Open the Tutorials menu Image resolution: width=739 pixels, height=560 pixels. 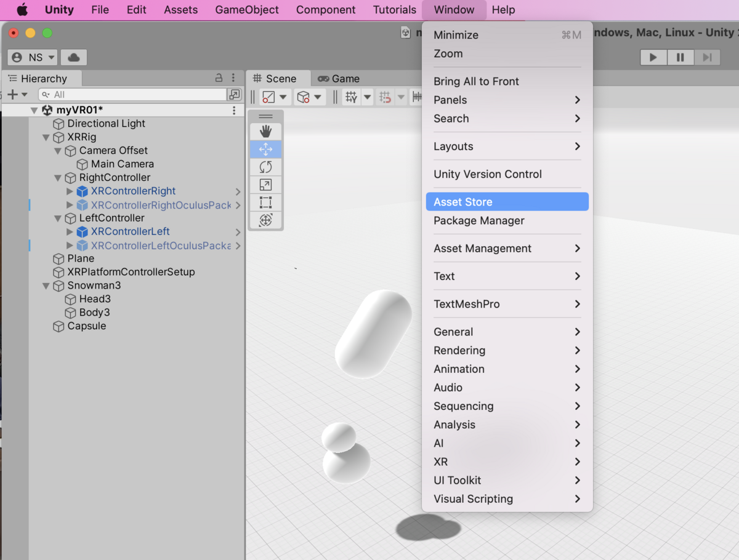[x=395, y=10]
